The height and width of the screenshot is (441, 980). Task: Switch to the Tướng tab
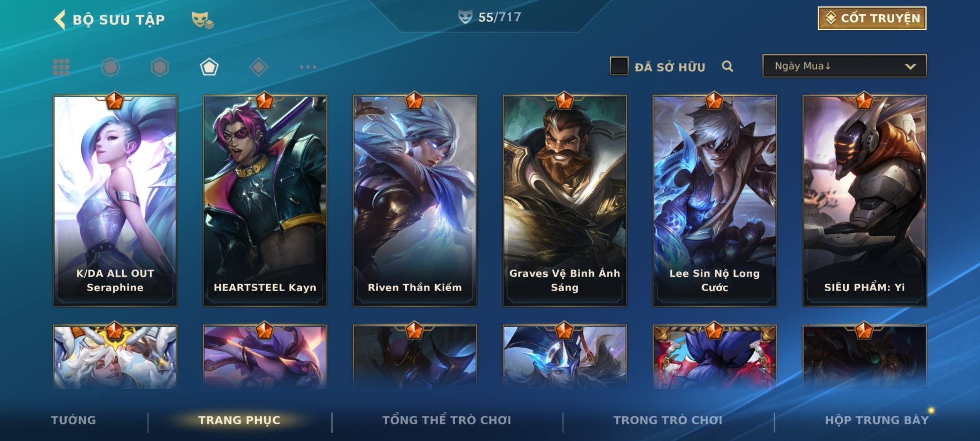(73, 420)
